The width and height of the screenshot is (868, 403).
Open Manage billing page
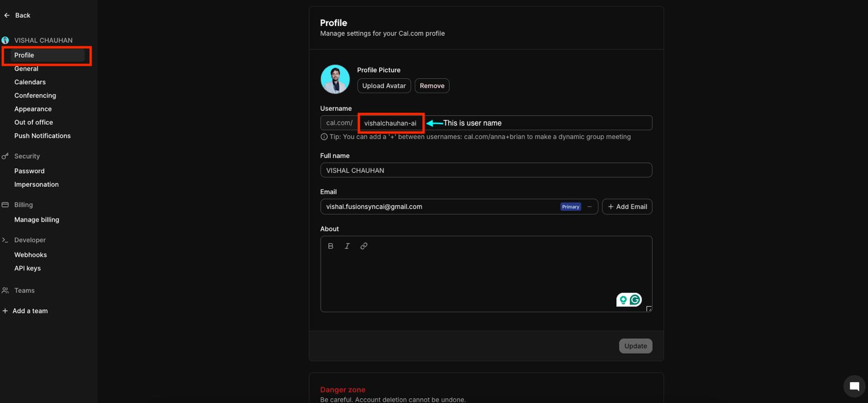pyautogui.click(x=37, y=219)
